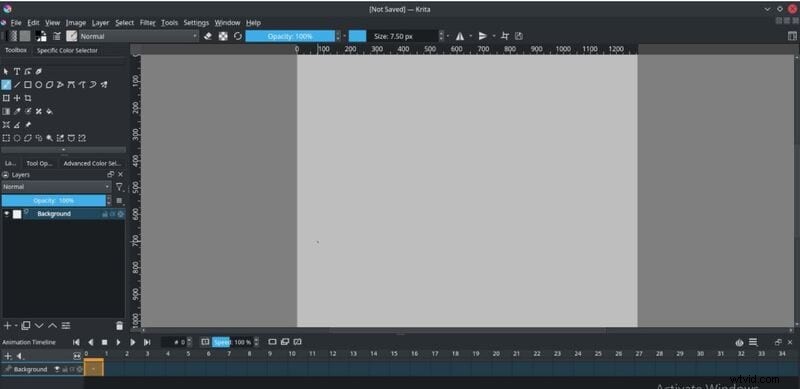The image size is (800, 389).
Task: Jump to first frame of animation
Action: point(76,342)
